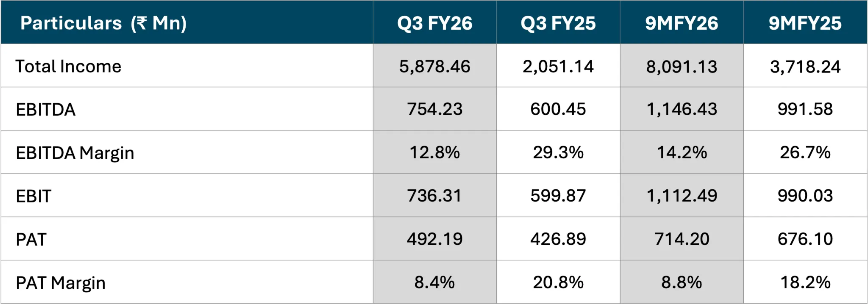Select the PAT value 492.19

point(434,239)
